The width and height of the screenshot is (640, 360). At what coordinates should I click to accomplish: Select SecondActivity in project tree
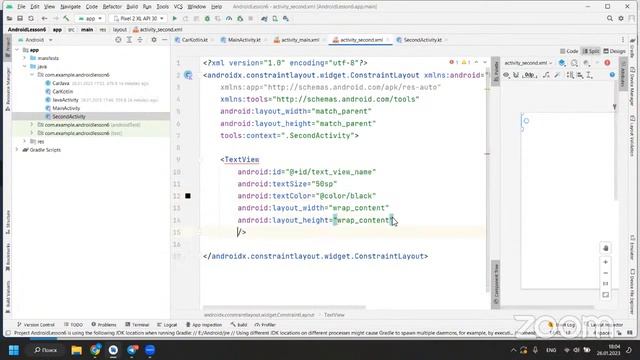click(69, 116)
